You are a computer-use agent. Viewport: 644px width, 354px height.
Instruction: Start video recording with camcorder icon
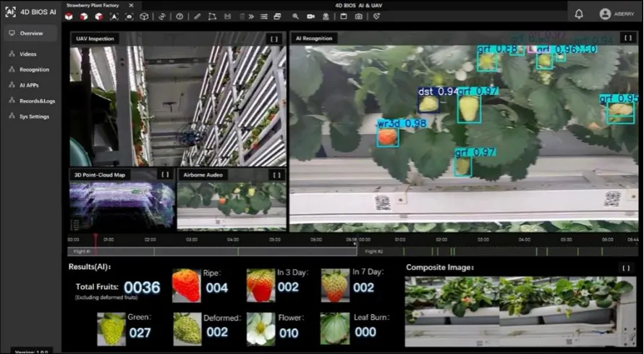tap(310, 16)
